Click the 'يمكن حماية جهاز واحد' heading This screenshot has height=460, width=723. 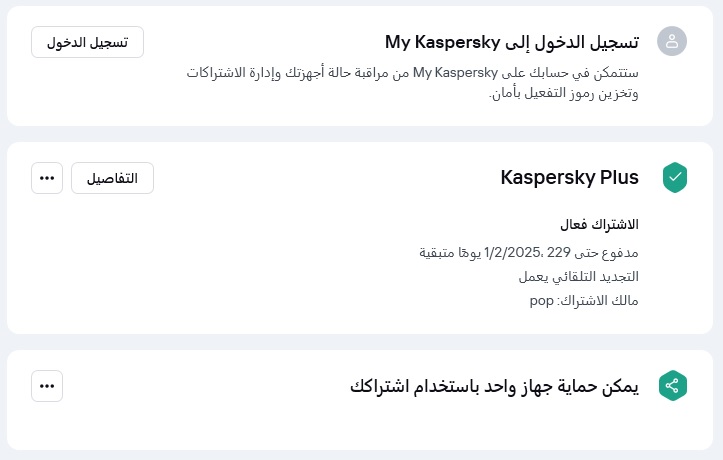pyautogui.click(x=494, y=386)
